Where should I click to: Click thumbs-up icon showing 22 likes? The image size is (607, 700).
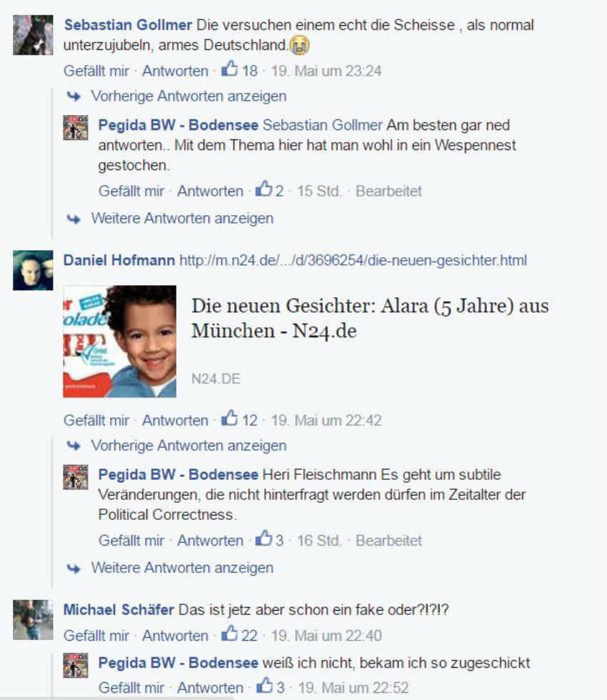229,634
